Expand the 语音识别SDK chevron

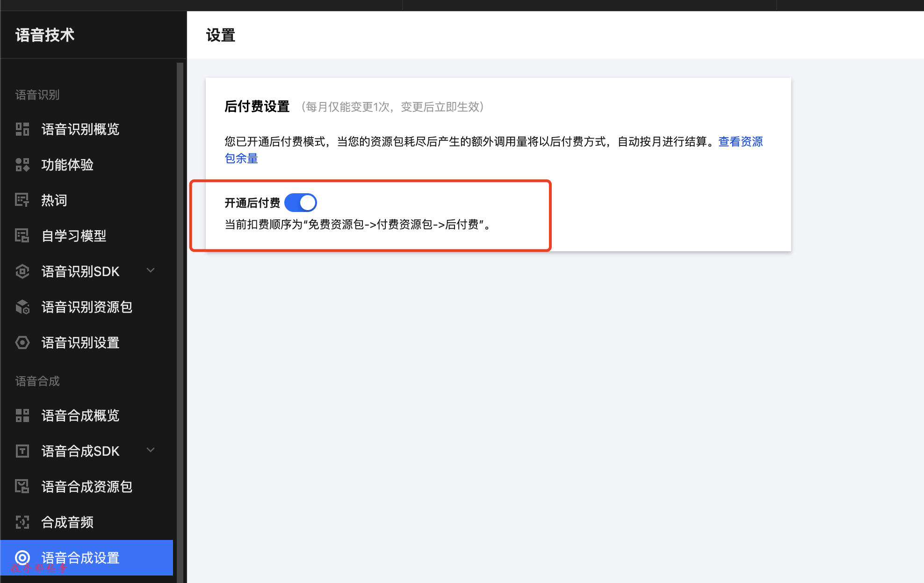click(151, 270)
